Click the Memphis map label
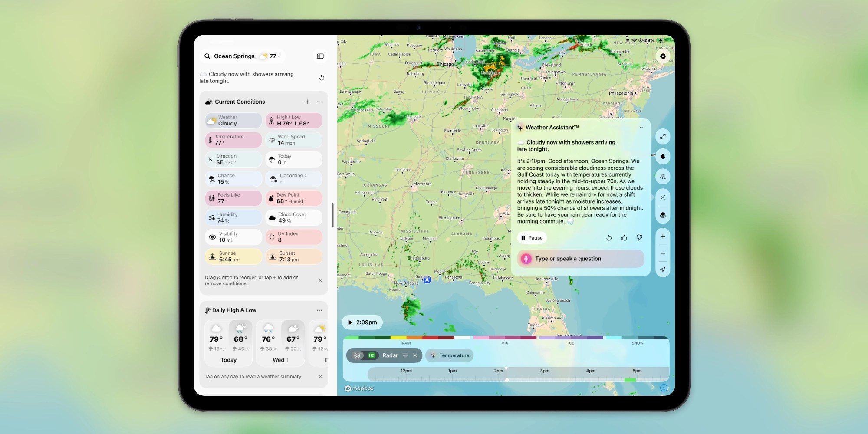This screenshot has width=868, height=434. click(422, 184)
